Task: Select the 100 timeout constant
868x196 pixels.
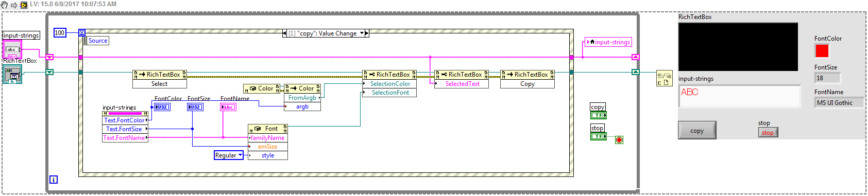Action: click(x=60, y=32)
